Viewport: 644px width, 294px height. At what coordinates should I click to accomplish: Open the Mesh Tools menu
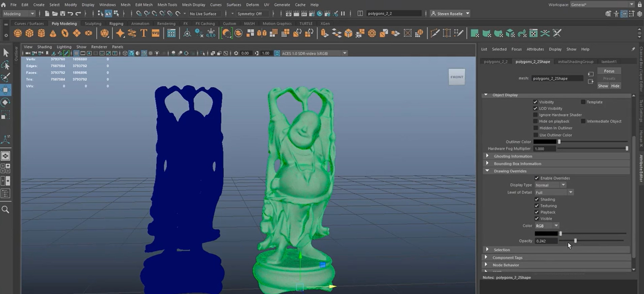click(x=167, y=5)
